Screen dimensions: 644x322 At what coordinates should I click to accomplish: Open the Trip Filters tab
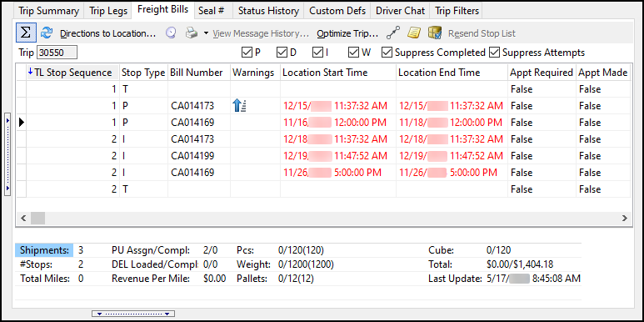coord(457,11)
